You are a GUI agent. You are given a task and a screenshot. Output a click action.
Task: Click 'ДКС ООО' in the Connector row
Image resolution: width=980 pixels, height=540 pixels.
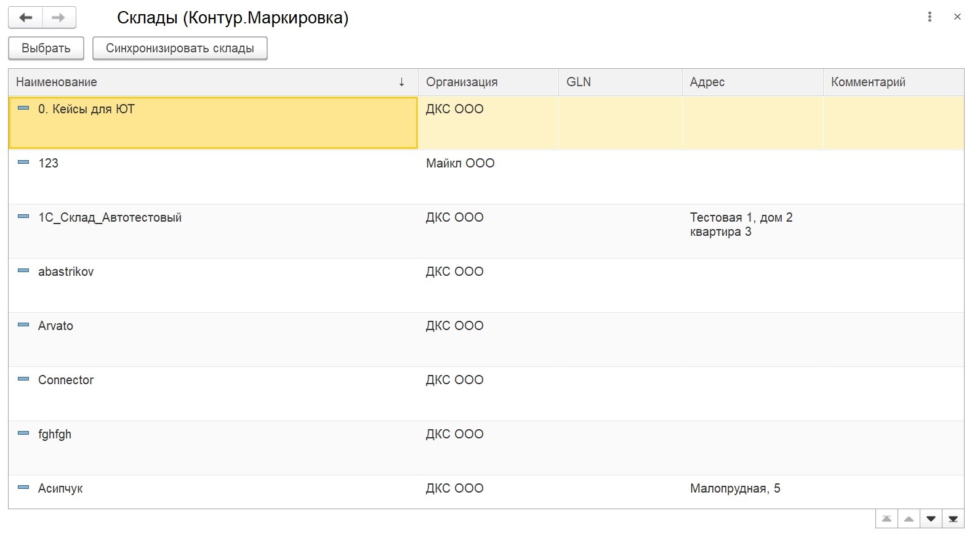click(455, 380)
